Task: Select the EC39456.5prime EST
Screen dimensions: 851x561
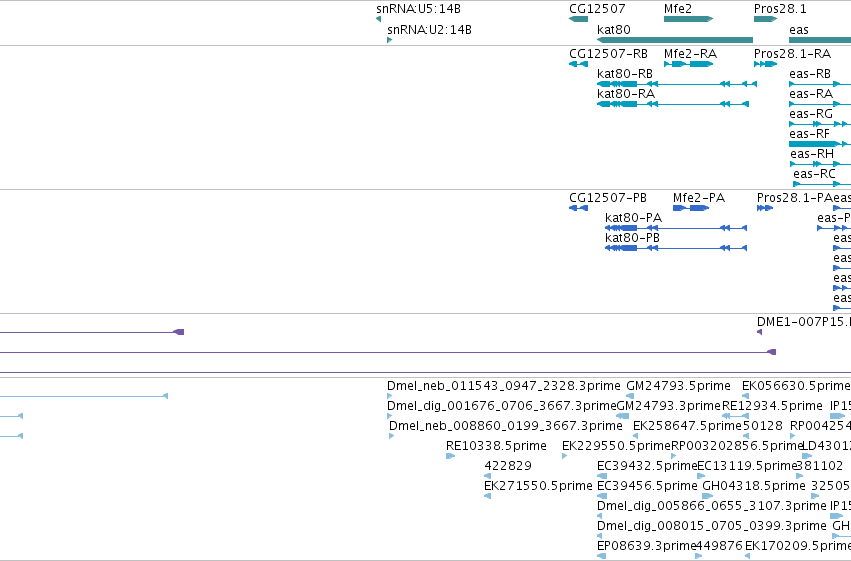Action: pos(602,496)
